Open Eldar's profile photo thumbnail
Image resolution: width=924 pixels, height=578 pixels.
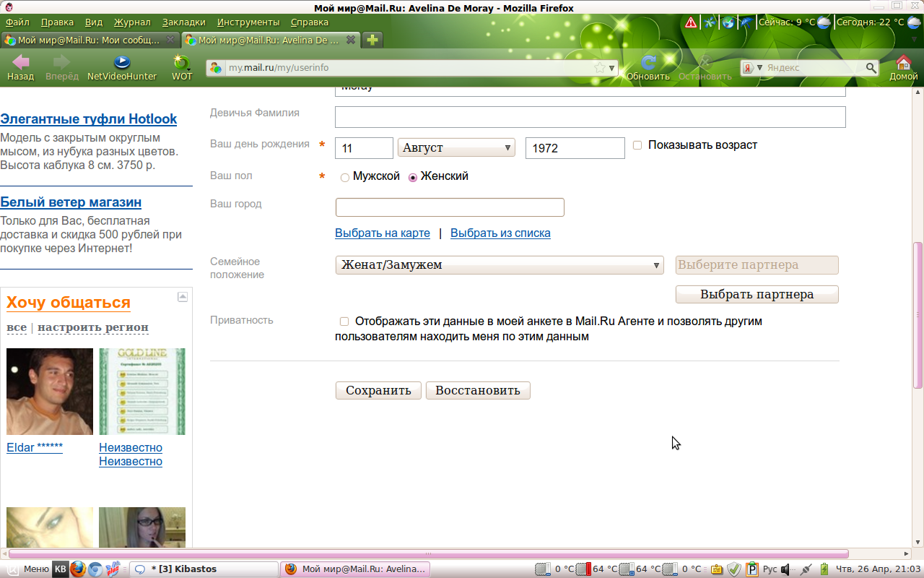click(50, 392)
